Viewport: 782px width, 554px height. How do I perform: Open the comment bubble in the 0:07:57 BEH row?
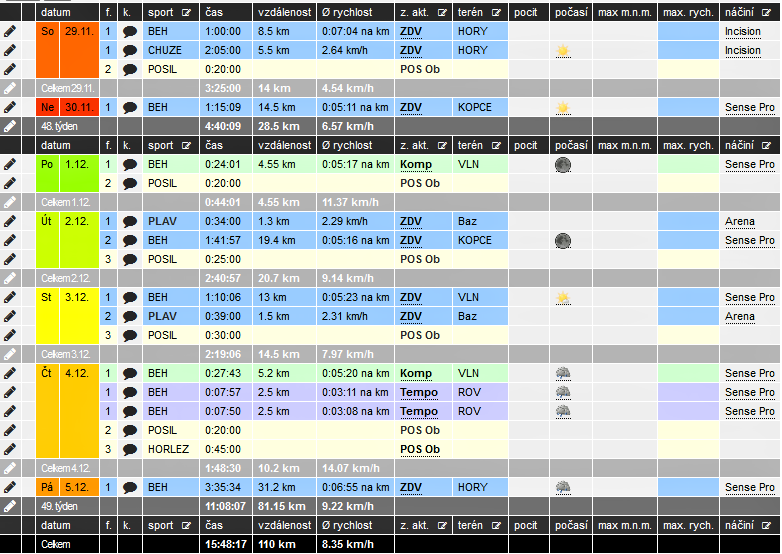pyautogui.click(x=130, y=392)
